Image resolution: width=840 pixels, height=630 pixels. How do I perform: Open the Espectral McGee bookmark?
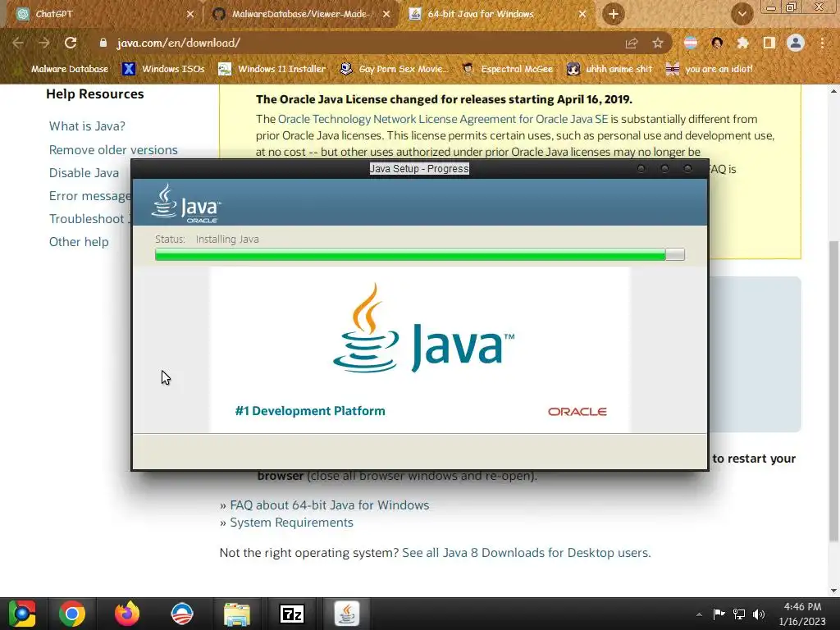pyautogui.click(x=507, y=69)
